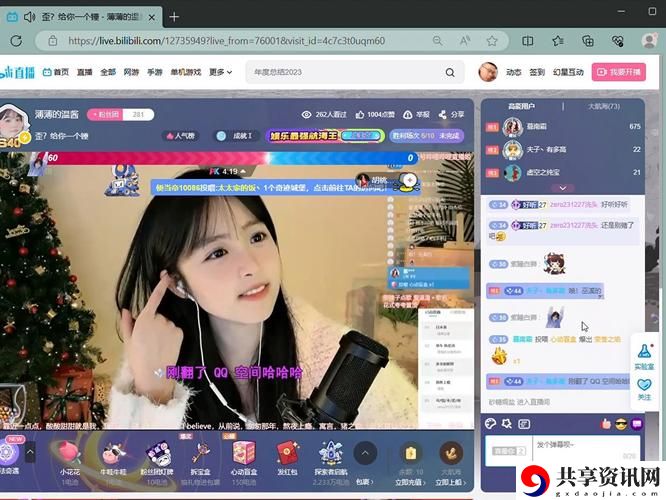Open split screen view icon
This screenshot has width=666, height=500.
[x=528, y=41]
